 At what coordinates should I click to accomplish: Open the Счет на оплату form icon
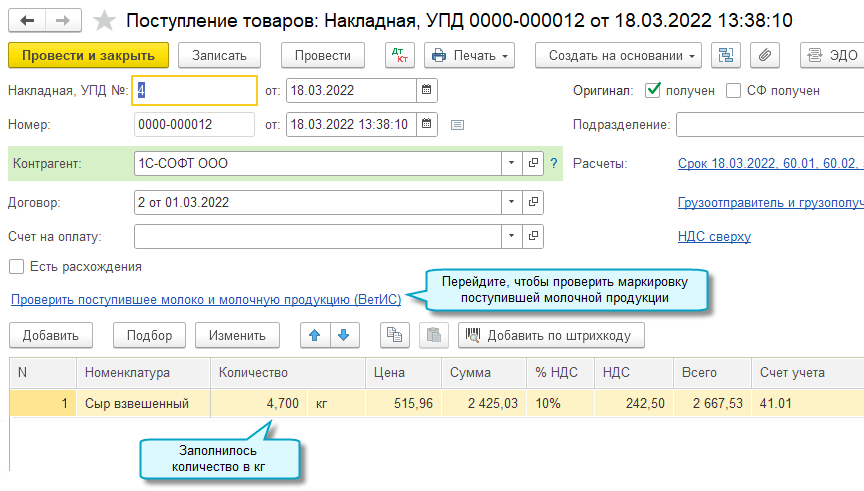[533, 236]
